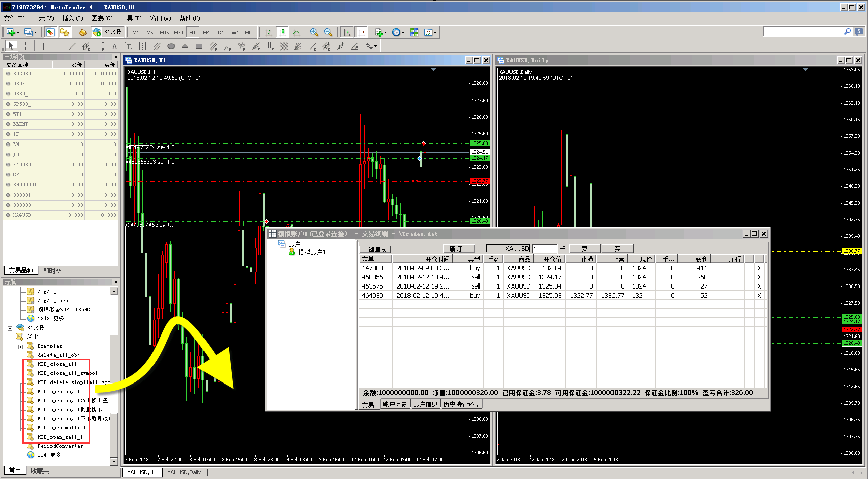Select the draw ellipse tool
Image resolution: width=868 pixels, height=479 pixels.
coord(171,46)
